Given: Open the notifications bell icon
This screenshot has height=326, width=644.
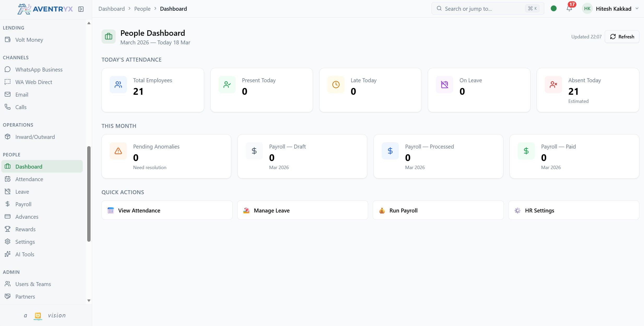Looking at the screenshot, I should click(x=569, y=9).
